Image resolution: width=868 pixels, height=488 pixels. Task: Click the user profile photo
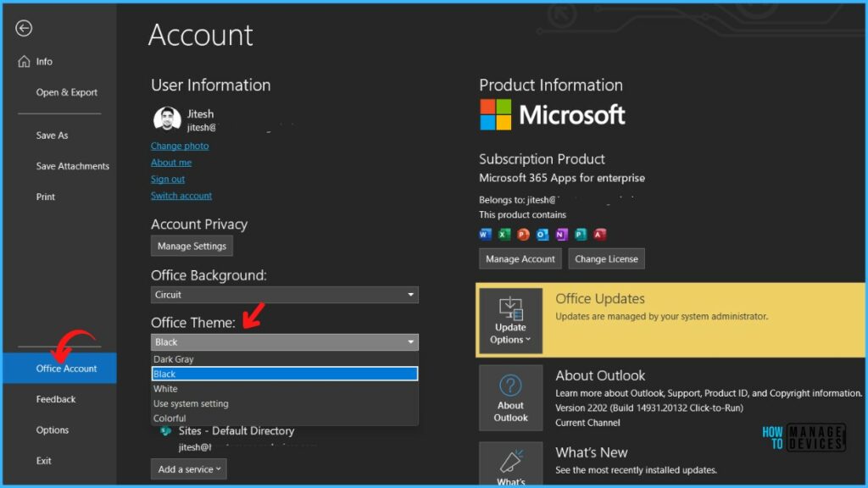coord(167,119)
